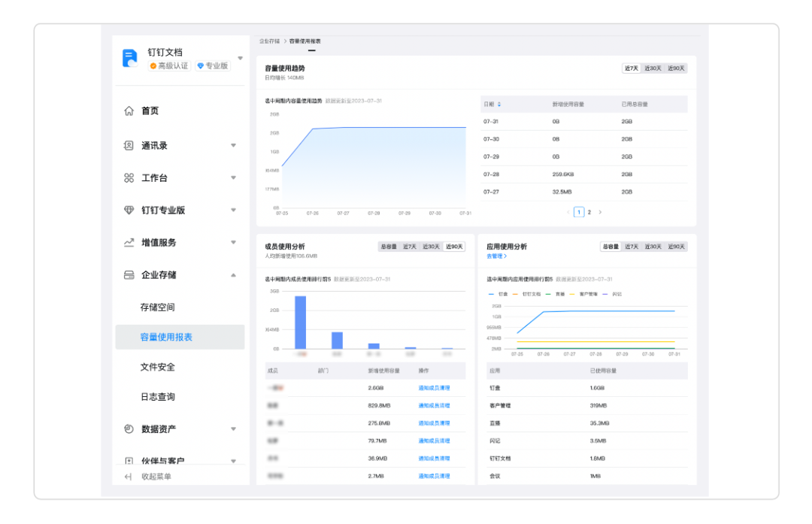Click the 企业存储 storage icon
The image size is (812, 524).
(x=129, y=275)
